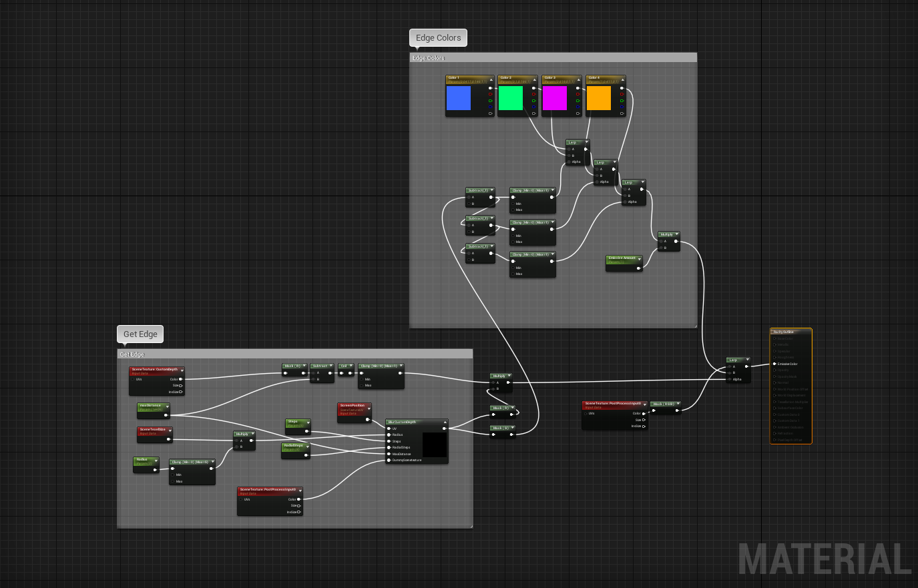Screen dimensions: 918x588
Task: Click the Color output pin of SceneTexture:CustomDepth
Action: [180, 379]
